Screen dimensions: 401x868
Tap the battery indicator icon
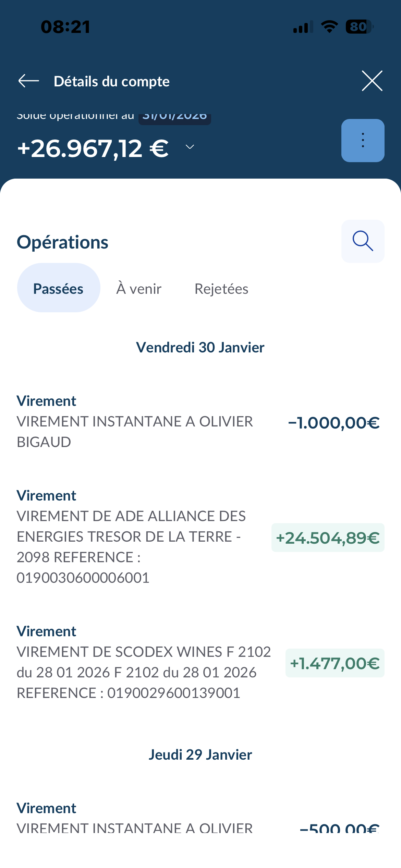point(359,27)
